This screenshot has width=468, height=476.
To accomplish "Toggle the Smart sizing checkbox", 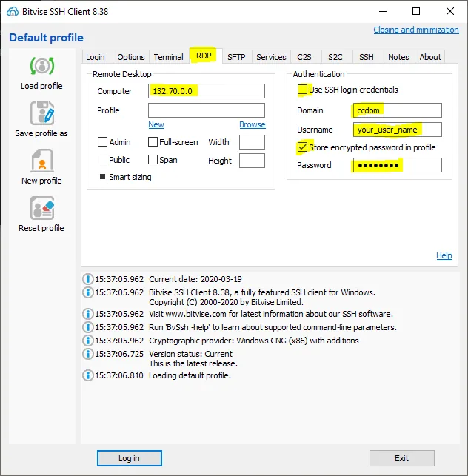I will [x=102, y=177].
